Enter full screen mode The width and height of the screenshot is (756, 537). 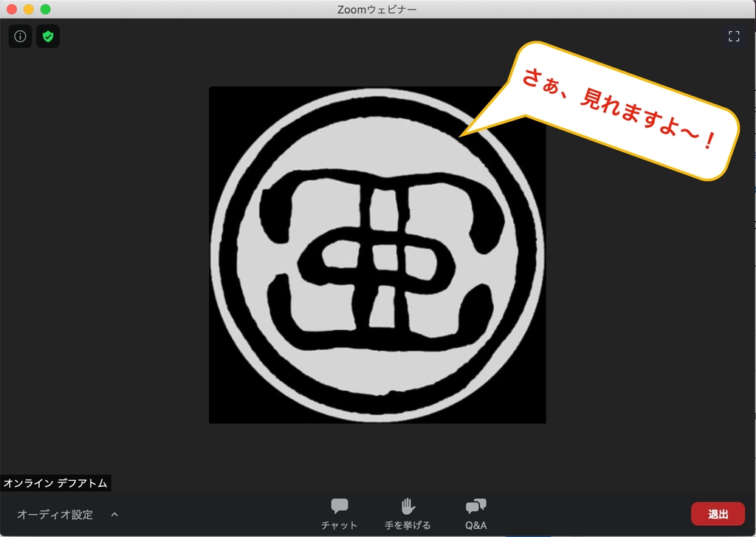[734, 36]
